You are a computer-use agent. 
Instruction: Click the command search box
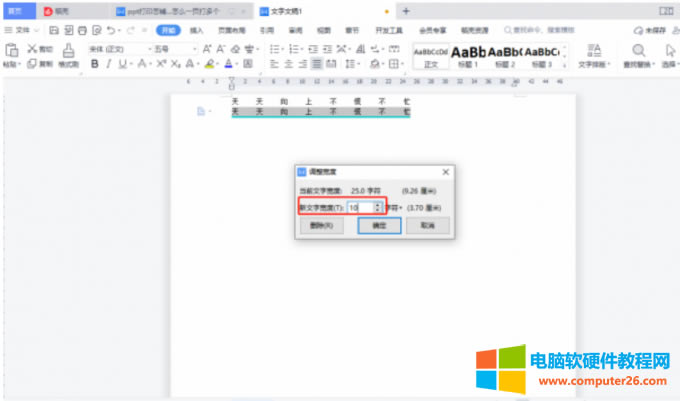[x=539, y=30]
